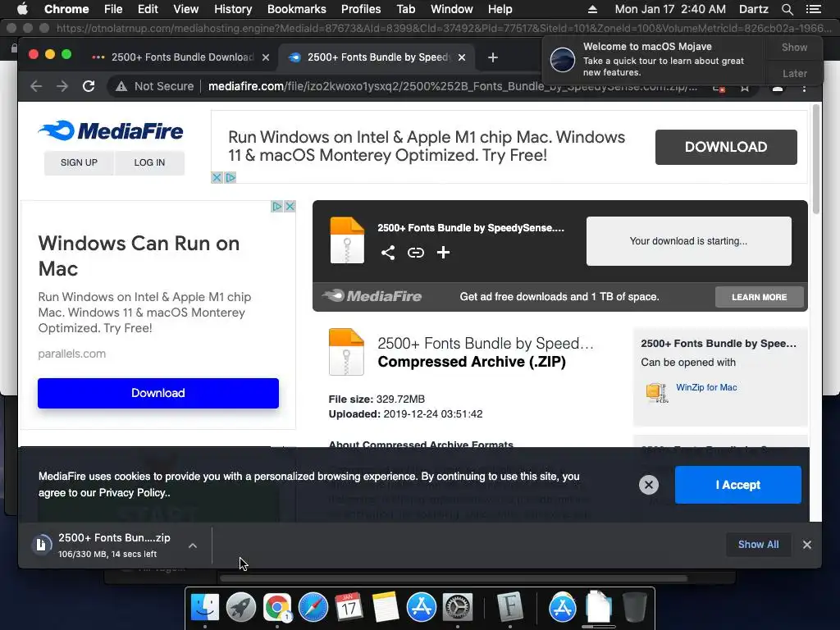The height and width of the screenshot is (630, 840).
Task: Click Later on the macOS Mojave notification
Action: tap(794, 73)
